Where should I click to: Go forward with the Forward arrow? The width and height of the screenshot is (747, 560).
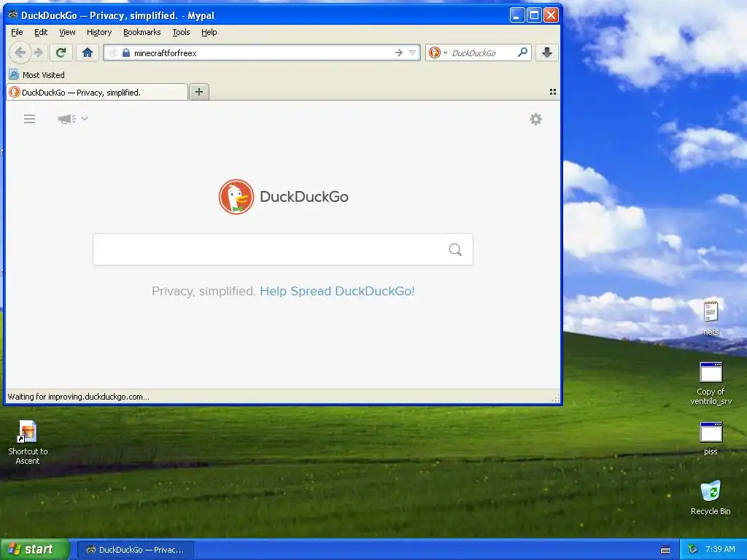click(x=39, y=52)
